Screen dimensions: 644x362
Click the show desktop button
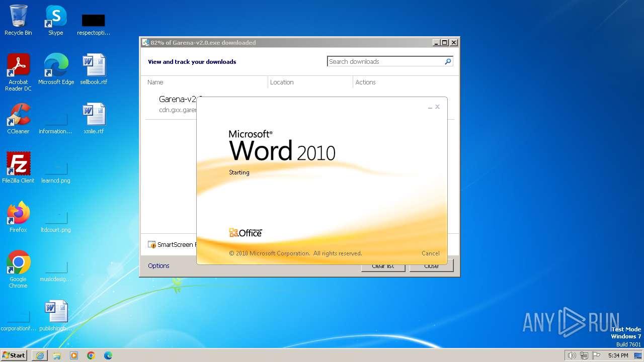pos(638,355)
